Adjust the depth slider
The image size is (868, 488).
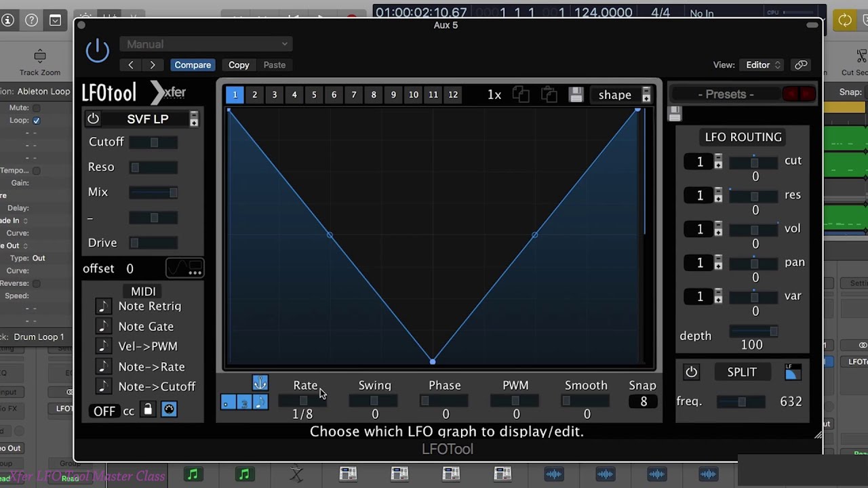click(753, 331)
